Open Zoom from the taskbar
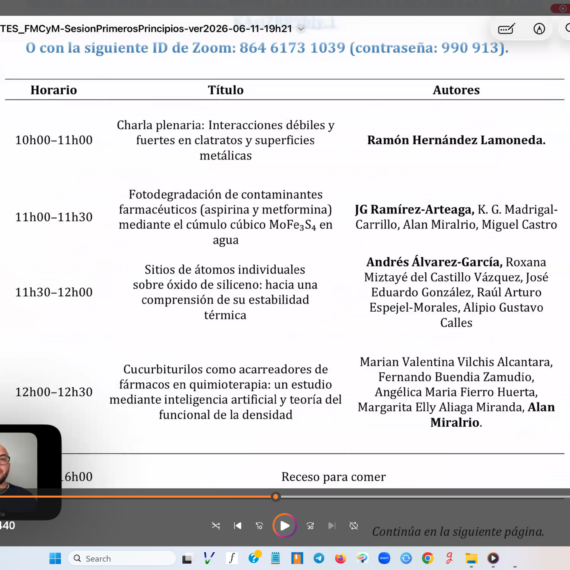This screenshot has height=570, width=570. click(x=384, y=558)
